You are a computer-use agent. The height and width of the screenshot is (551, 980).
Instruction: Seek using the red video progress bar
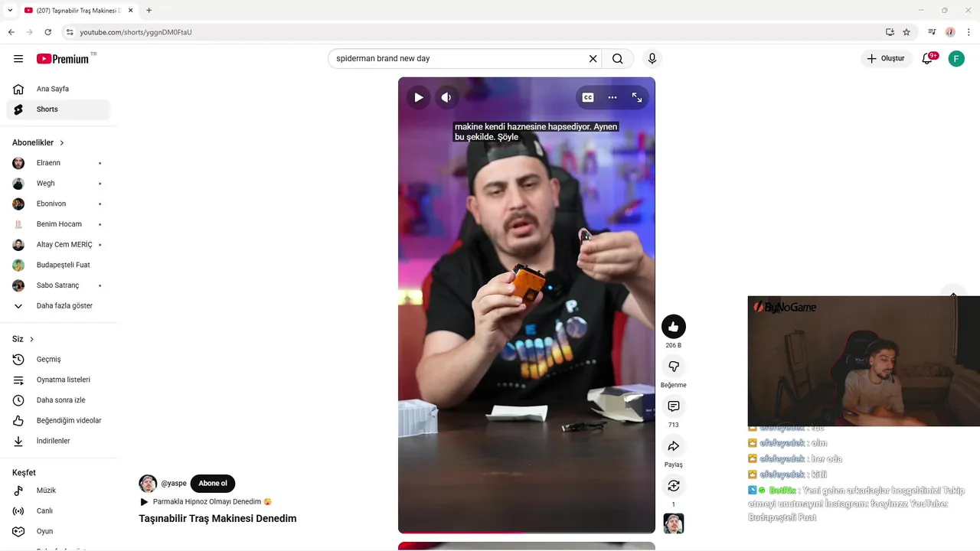(x=527, y=532)
